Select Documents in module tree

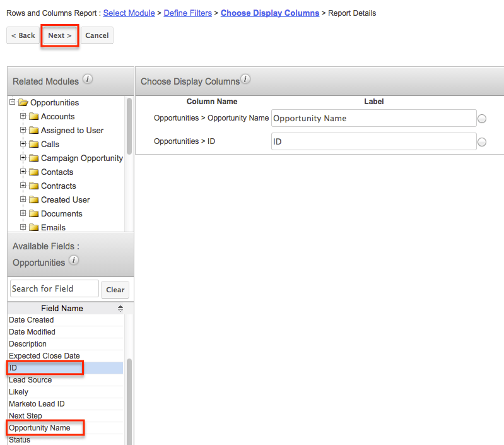(x=62, y=213)
